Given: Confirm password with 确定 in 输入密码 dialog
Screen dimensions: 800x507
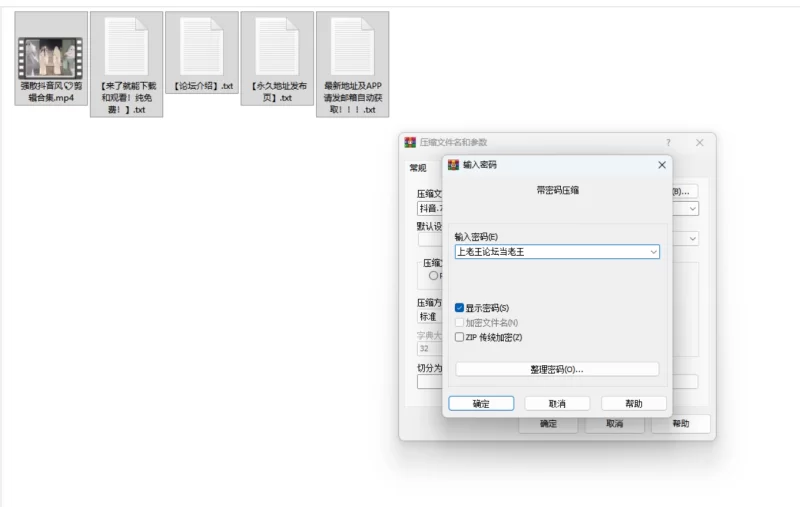Looking at the screenshot, I should pos(481,403).
